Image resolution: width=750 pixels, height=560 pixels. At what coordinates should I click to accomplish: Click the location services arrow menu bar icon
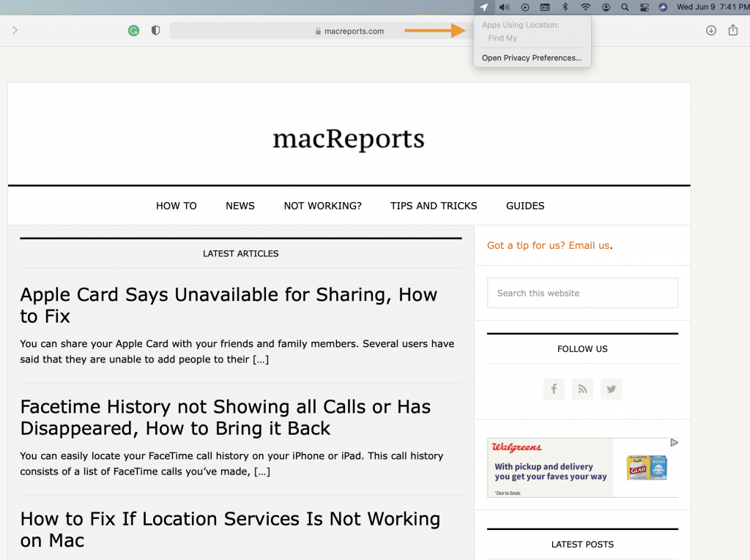pyautogui.click(x=484, y=7)
